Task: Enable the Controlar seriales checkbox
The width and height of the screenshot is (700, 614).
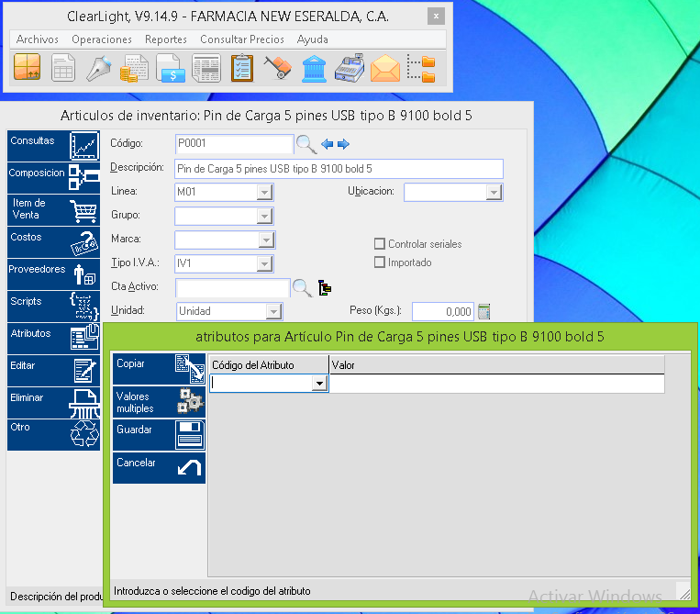Action: point(380,244)
